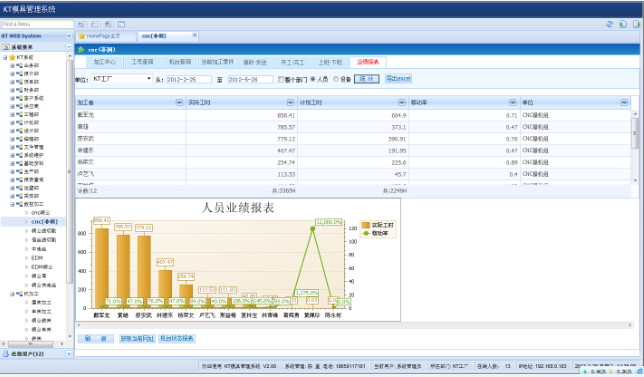
Task: Collapse the KT WEB System sidebar panel
Action: 69,36
